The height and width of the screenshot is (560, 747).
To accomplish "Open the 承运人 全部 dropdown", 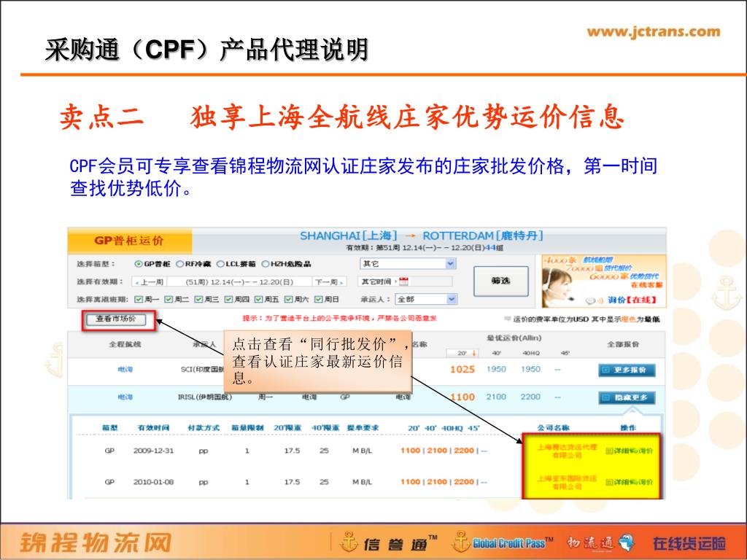I will click(426, 299).
